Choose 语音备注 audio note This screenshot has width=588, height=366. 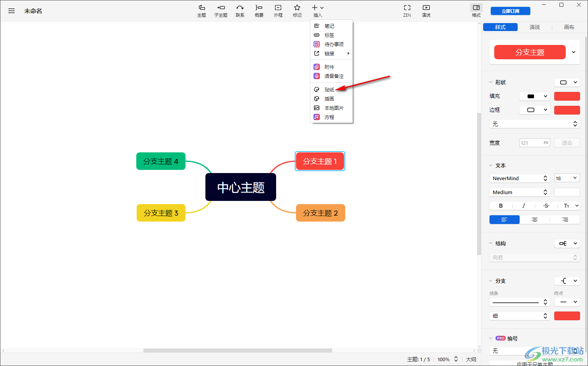(x=331, y=76)
